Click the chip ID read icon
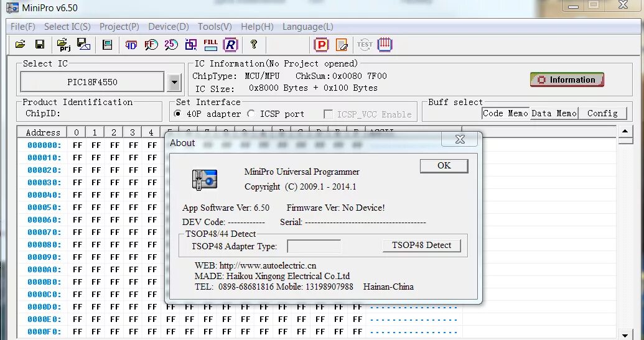644x340 pixels. (131, 45)
